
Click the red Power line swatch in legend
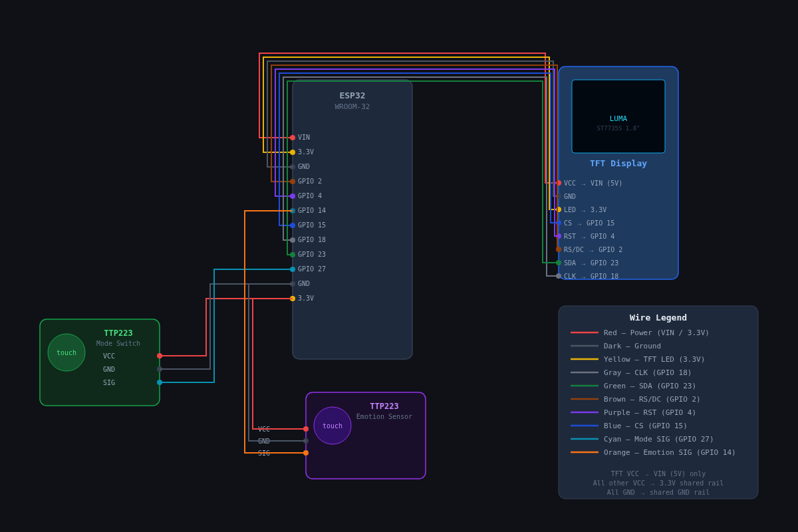pyautogui.click(x=585, y=332)
